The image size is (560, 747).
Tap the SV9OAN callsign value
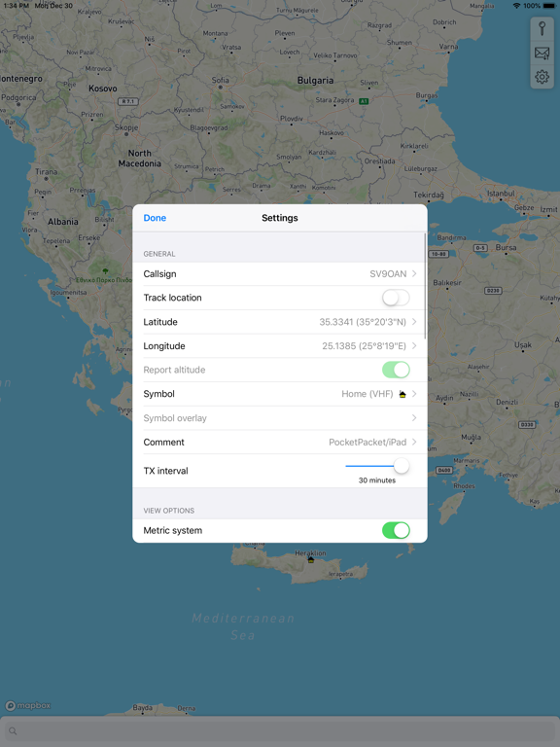[x=388, y=274]
